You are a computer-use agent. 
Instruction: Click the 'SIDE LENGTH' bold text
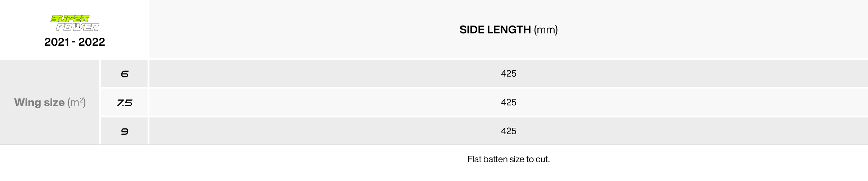click(x=495, y=30)
